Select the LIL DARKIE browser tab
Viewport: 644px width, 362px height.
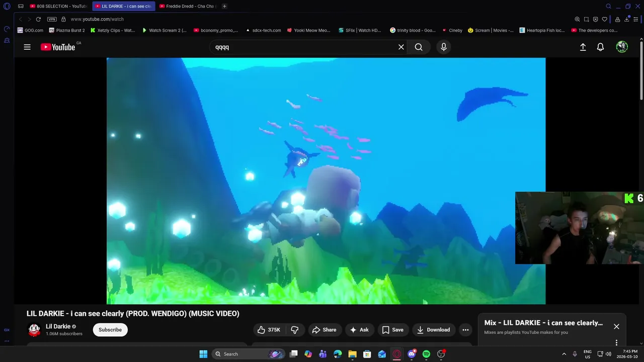click(x=123, y=6)
